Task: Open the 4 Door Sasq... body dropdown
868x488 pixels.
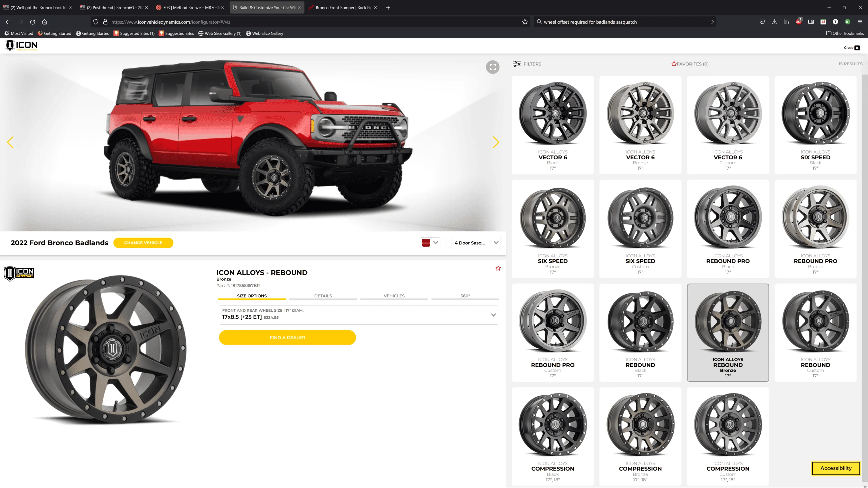Action: tap(476, 243)
